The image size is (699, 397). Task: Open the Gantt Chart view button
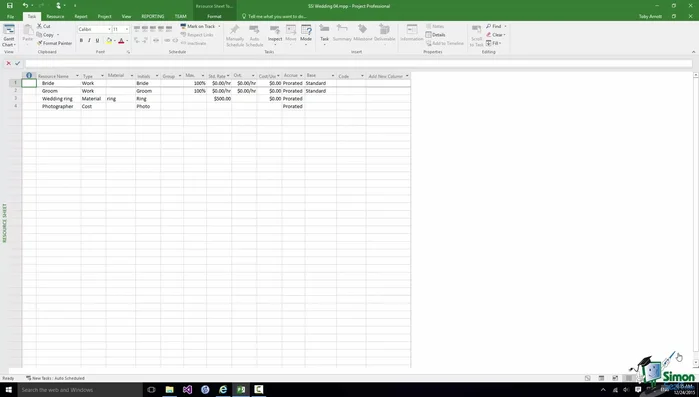[8, 36]
